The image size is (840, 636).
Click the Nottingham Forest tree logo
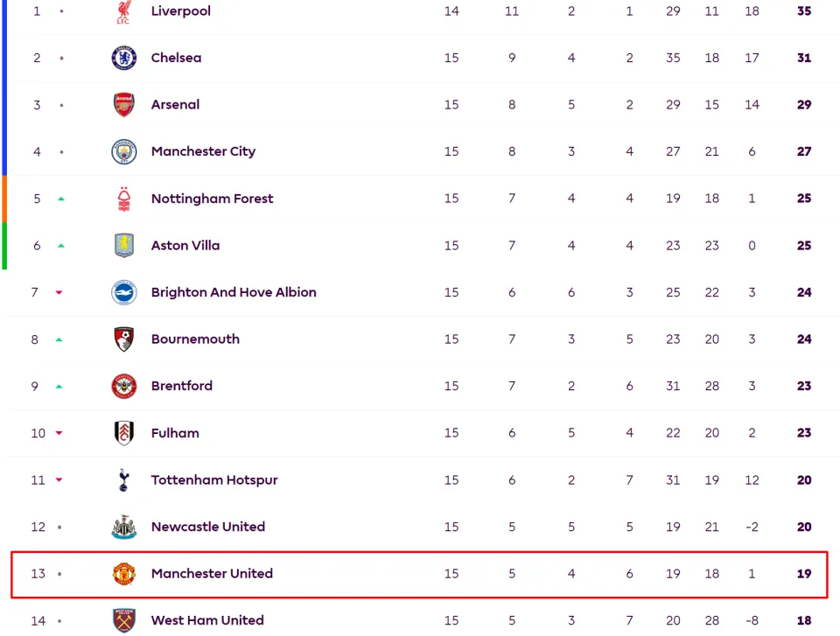point(123,199)
